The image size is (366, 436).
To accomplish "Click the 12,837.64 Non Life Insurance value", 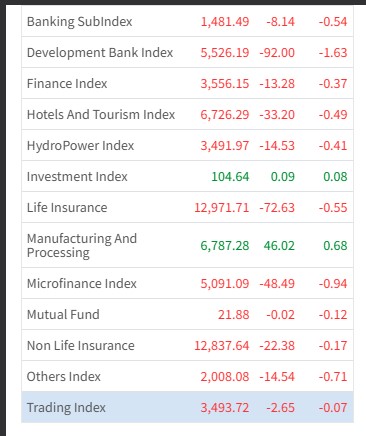I will (222, 346).
